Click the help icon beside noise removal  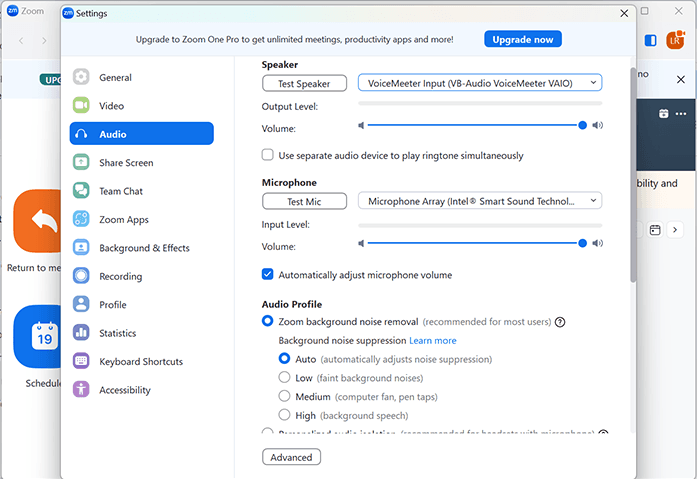(560, 322)
